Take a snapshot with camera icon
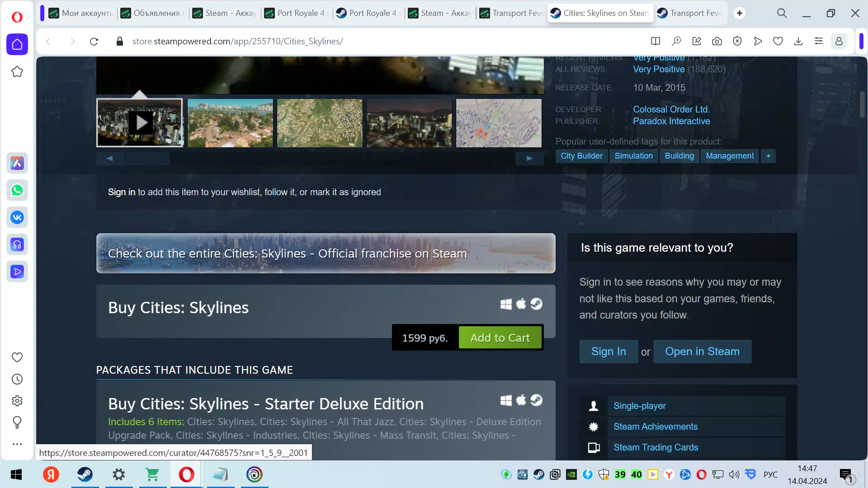 [717, 42]
